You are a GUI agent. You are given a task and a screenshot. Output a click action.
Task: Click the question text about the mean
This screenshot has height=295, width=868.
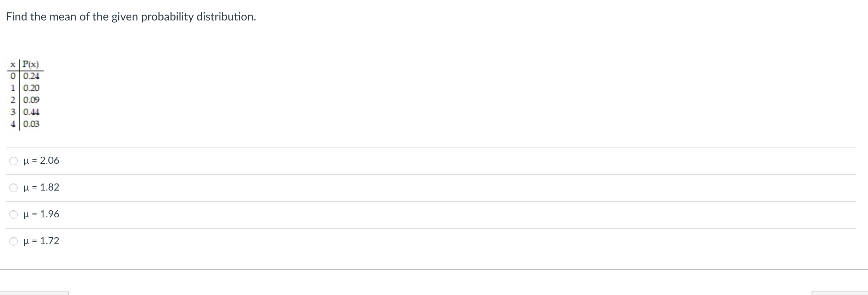[x=131, y=17]
